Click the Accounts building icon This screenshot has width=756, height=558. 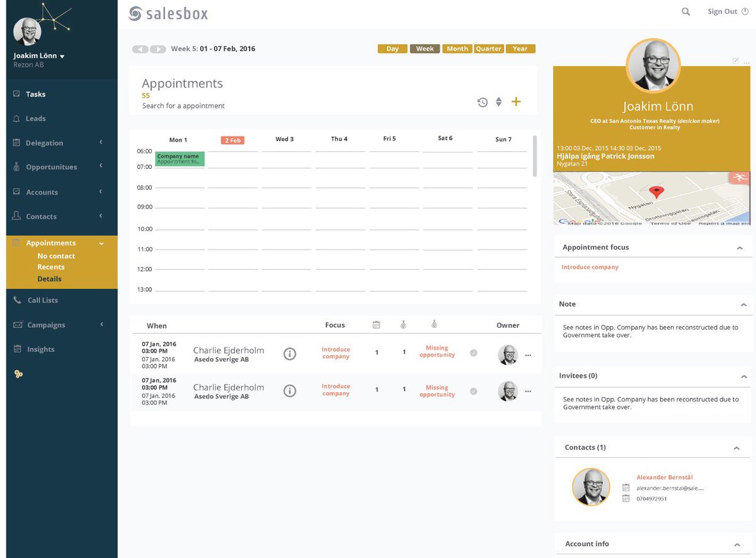16,192
